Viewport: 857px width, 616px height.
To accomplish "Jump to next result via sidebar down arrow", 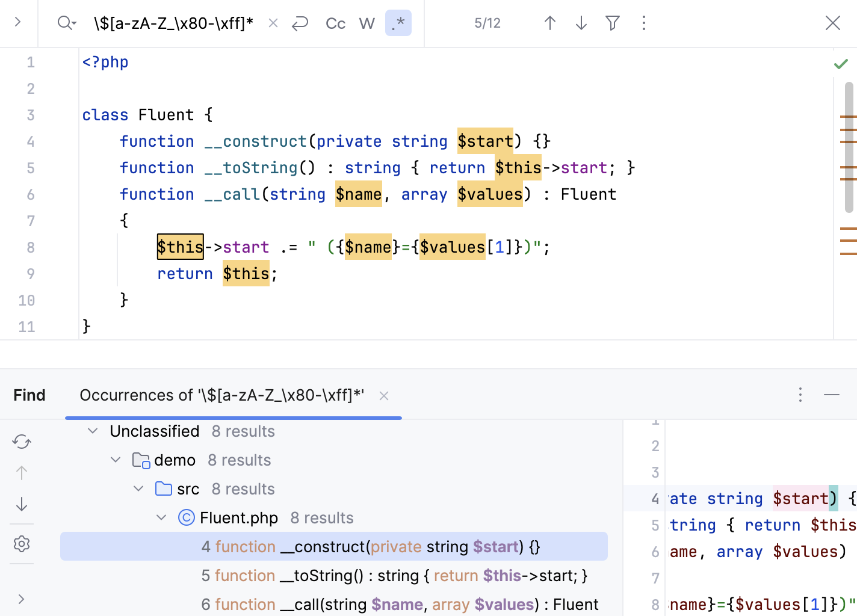I will click(x=22, y=505).
